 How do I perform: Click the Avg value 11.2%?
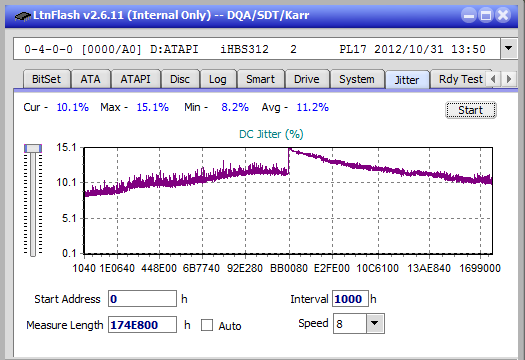click(x=313, y=107)
